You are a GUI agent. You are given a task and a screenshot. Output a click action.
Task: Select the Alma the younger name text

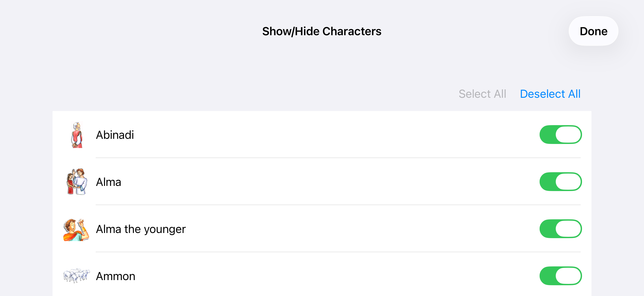(x=141, y=229)
